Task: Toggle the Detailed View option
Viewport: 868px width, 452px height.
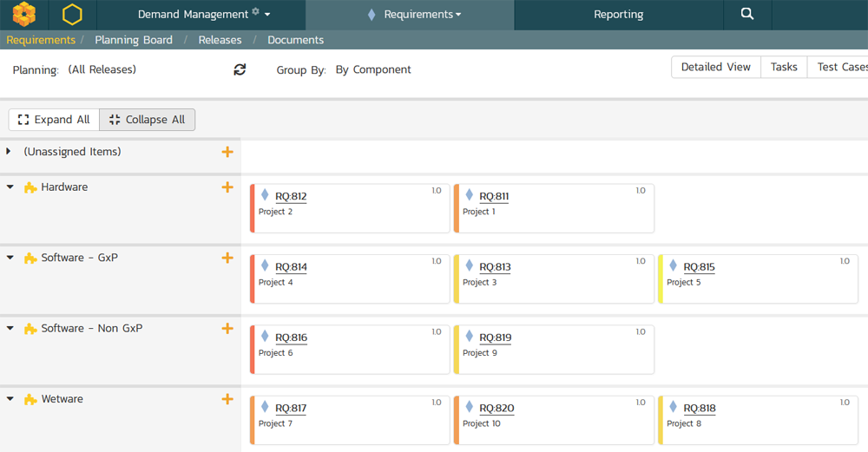Action: click(x=715, y=67)
